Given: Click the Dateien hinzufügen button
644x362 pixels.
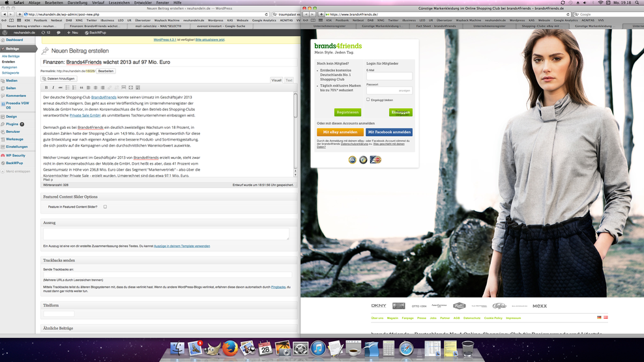Looking at the screenshot, I should point(58,78).
